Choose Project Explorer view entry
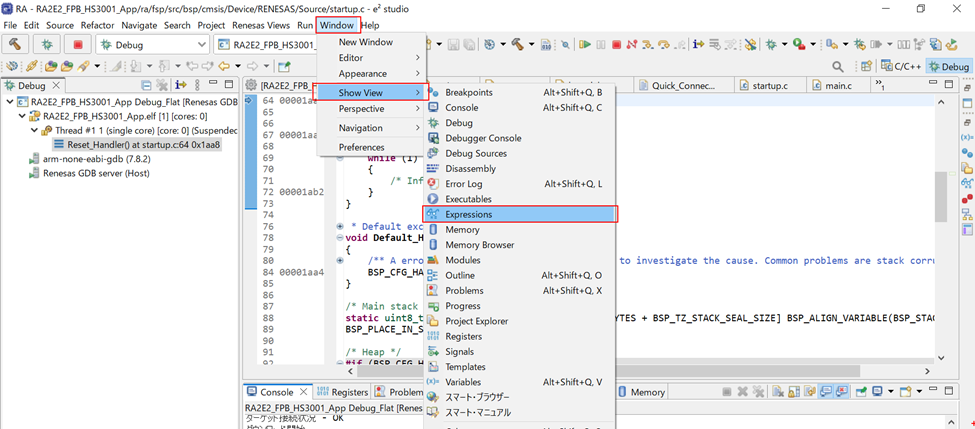 (519, 321)
